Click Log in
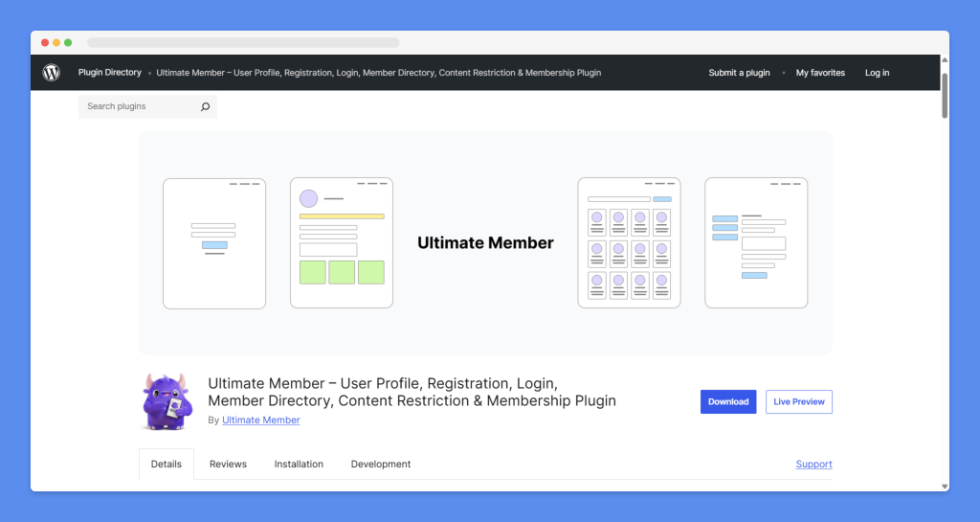The image size is (980, 522). (x=877, y=73)
